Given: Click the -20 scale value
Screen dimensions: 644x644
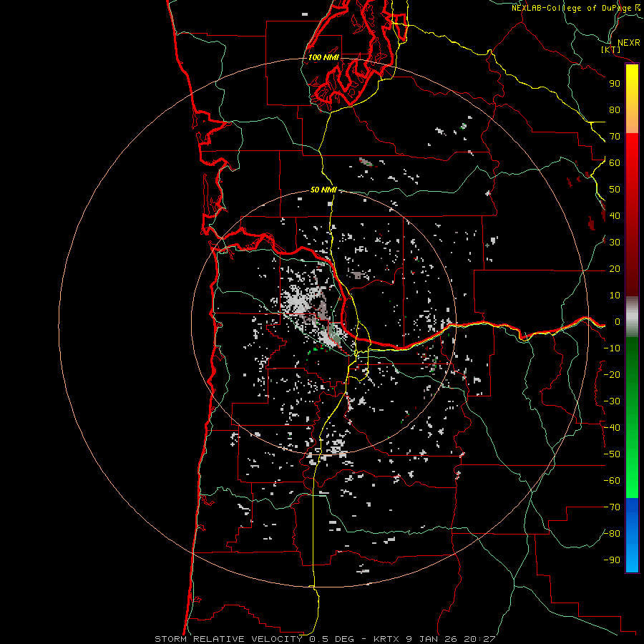Looking at the screenshot, I should pyautogui.click(x=612, y=375).
